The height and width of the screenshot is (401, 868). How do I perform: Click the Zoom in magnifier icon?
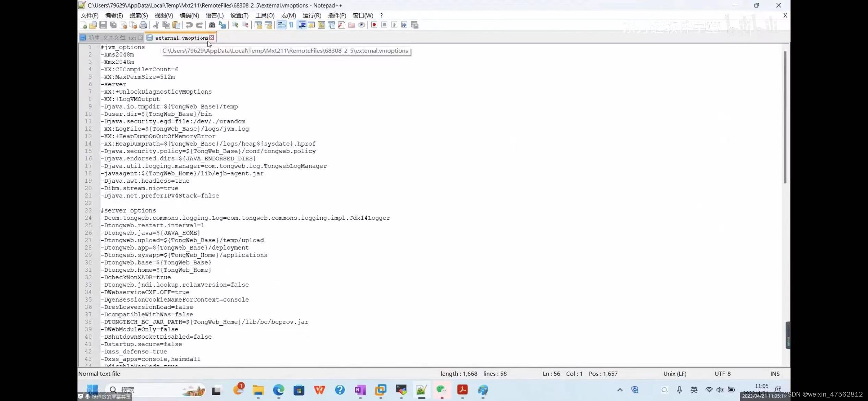click(235, 25)
